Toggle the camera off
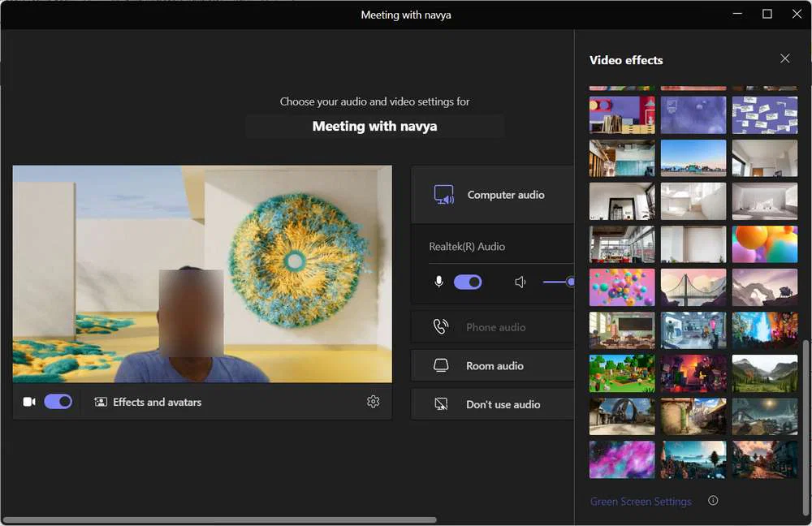The height and width of the screenshot is (526, 812). pos(57,401)
